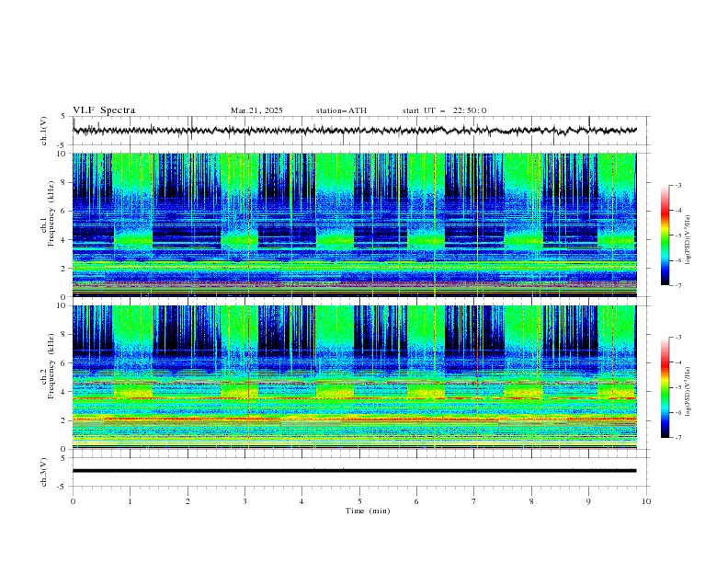The image size is (728, 563).
Task: Click tick label "2" on the Time axis
Action: [188, 501]
